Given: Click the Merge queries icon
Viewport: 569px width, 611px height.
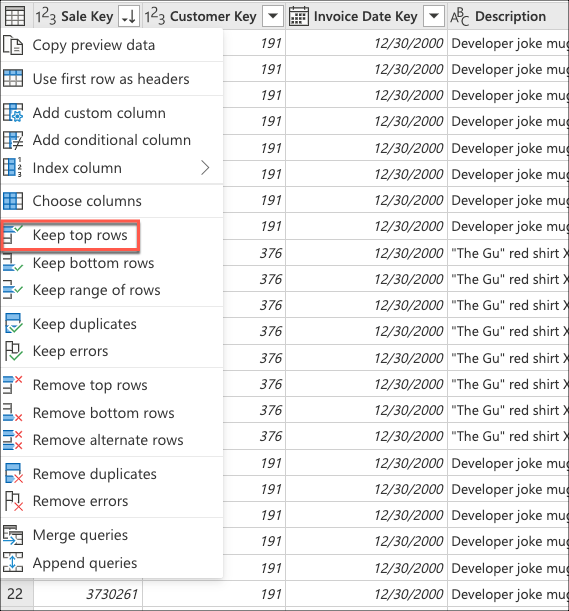Looking at the screenshot, I should 13,535.
